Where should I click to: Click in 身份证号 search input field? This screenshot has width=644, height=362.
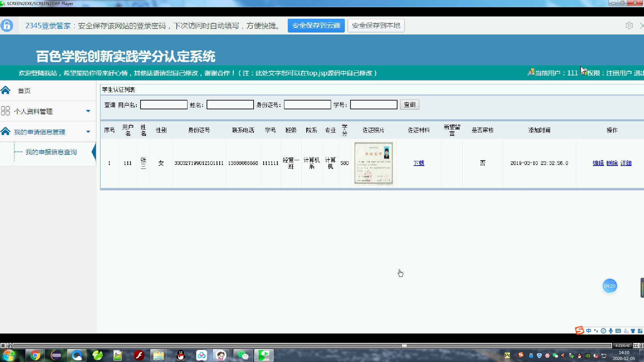click(x=307, y=105)
